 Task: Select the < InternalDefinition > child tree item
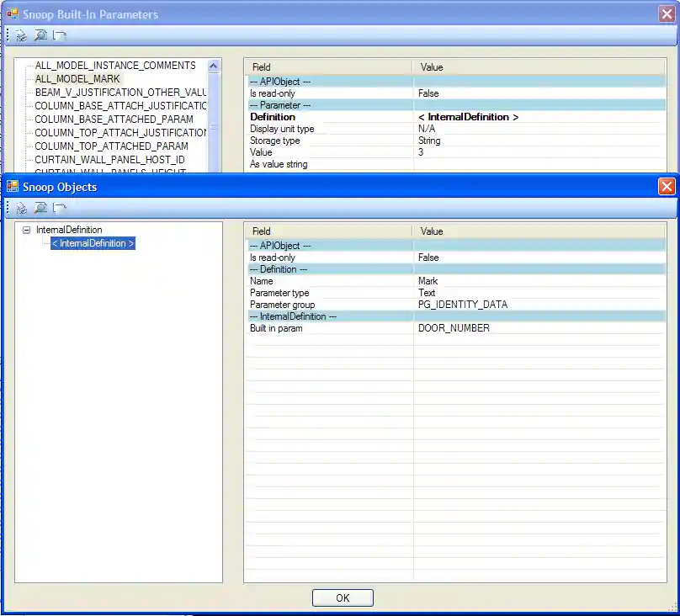[93, 244]
